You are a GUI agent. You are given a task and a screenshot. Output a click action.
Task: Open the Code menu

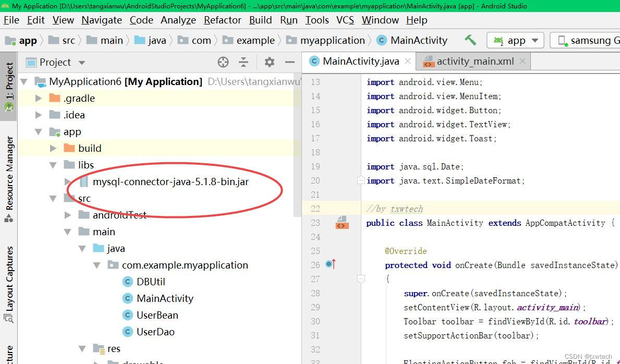tap(141, 20)
